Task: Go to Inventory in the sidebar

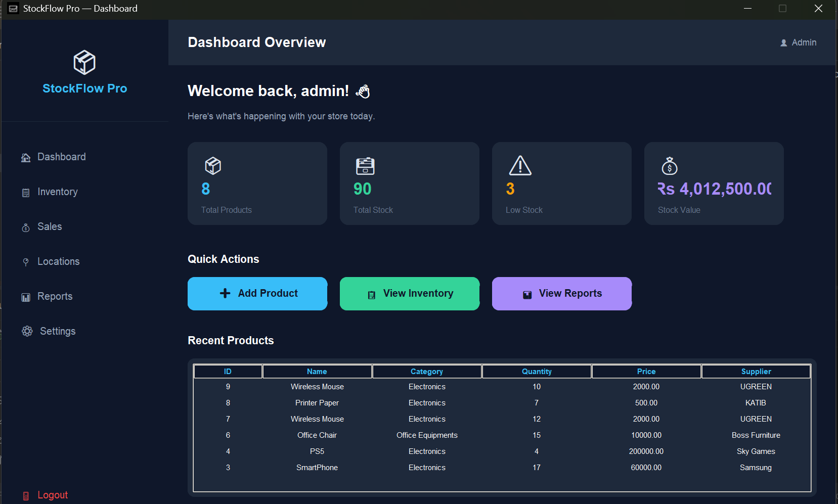Action: [58, 192]
